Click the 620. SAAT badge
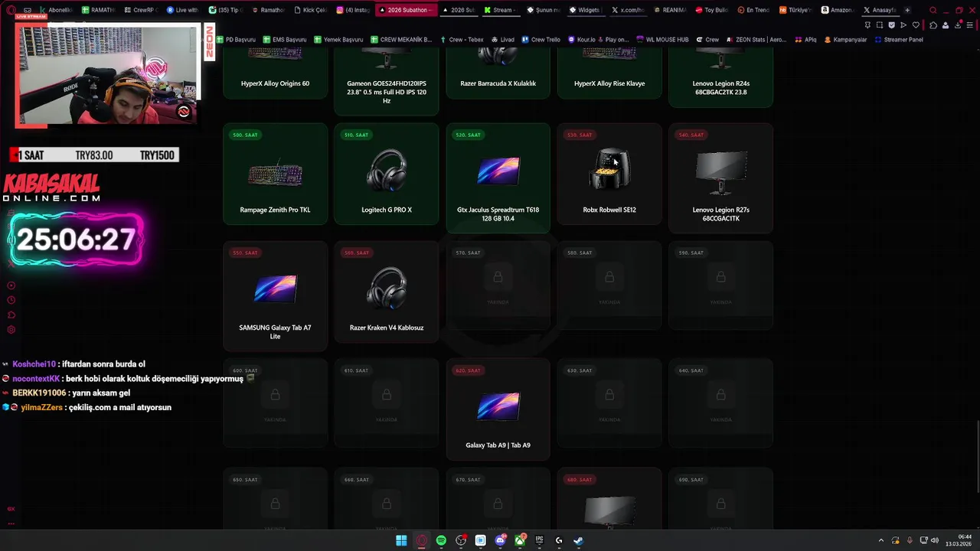Viewport: 980px width, 551px height. (x=468, y=370)
